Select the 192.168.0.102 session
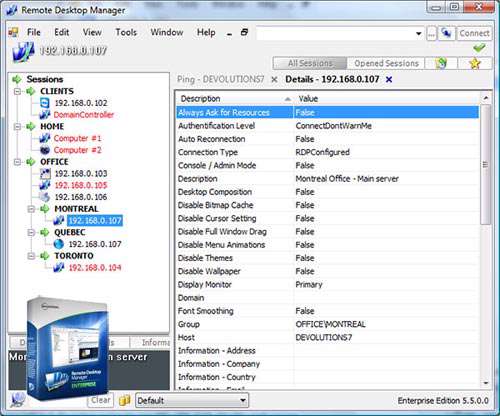The height and width of the screenshot is (416, 500). 81,103
